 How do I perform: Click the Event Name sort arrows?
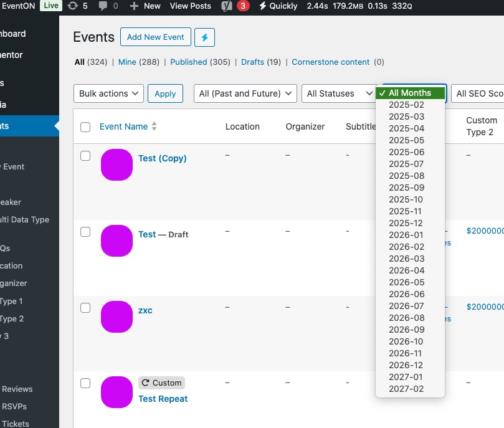click(154, 126)
